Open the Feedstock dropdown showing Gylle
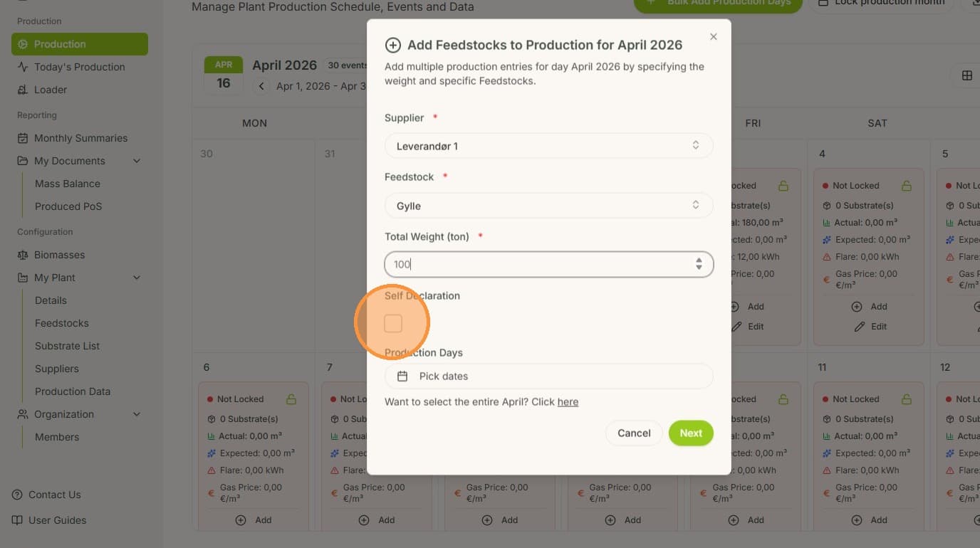Screen dimensions: 980x548 point(548,206)
